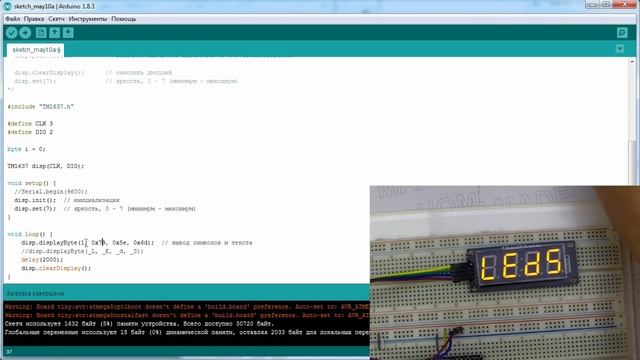The height and width of the screenshot is (360, 640).
Task: Click the byte i = 0; line
Action: pyautogui.click(x=27, y=149)
